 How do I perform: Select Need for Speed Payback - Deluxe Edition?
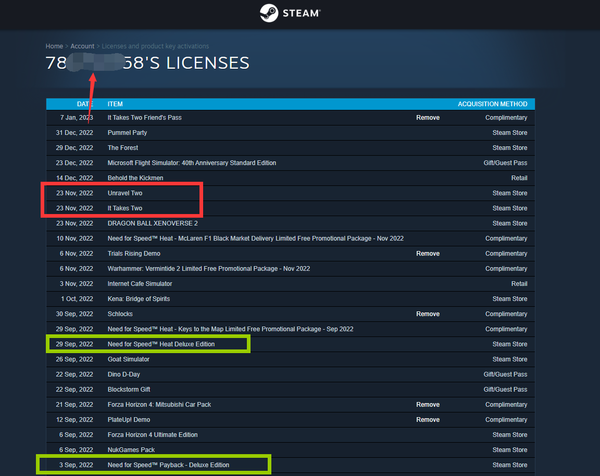point(168,465)
